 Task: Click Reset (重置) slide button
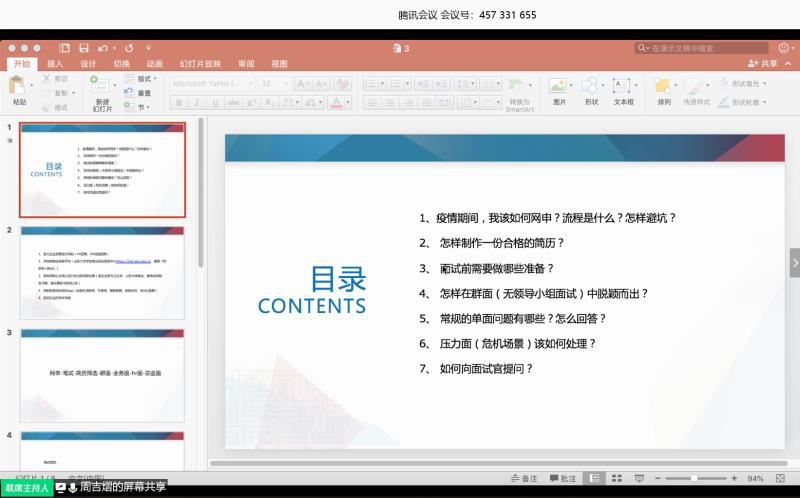pos(143,92)
